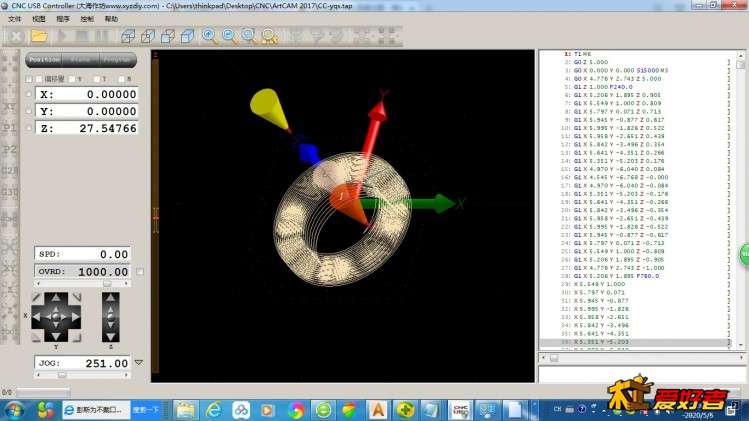Click the P1 sidebar icon

(10, 128)
